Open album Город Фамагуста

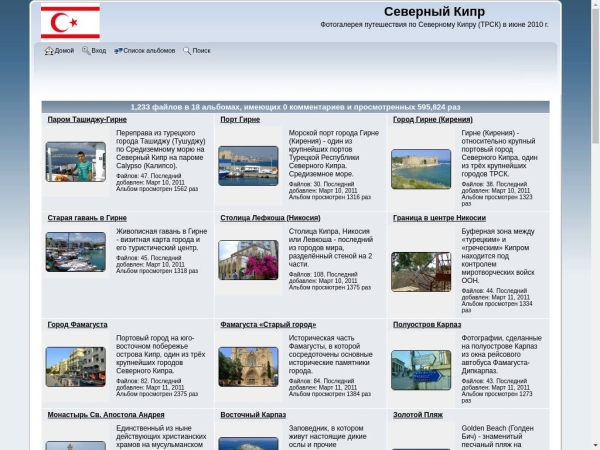pos(77,324)
